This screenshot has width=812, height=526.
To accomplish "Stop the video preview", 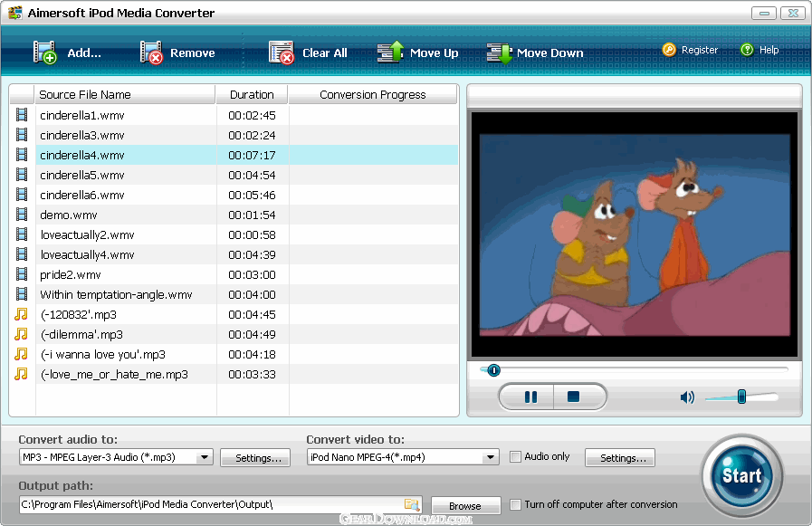I will [574, 397].
